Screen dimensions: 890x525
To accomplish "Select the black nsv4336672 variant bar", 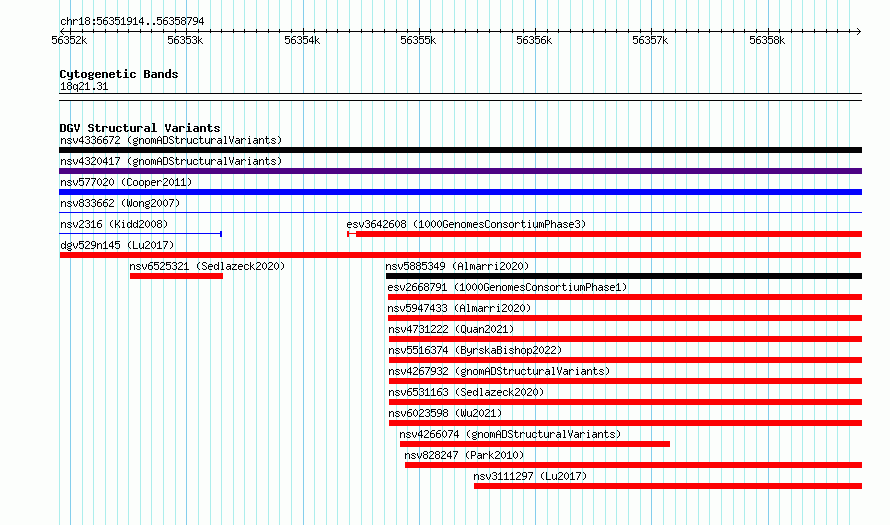I will click(460, 150).
